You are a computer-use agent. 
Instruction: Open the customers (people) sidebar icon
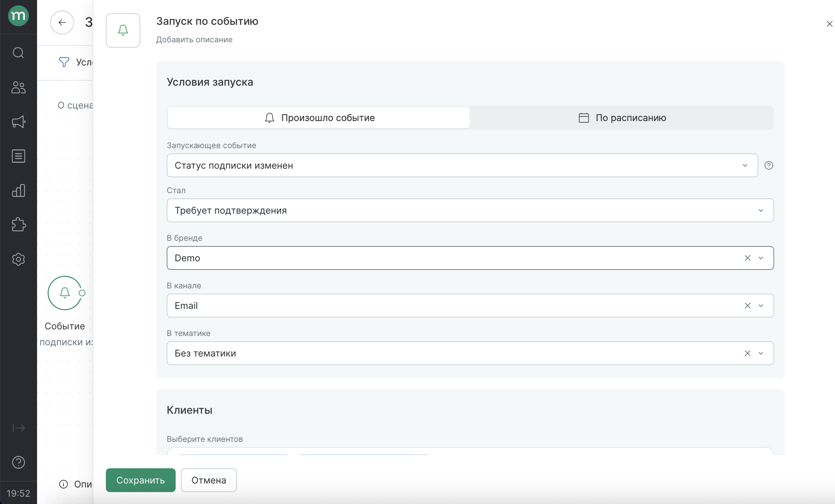(18, 87)
